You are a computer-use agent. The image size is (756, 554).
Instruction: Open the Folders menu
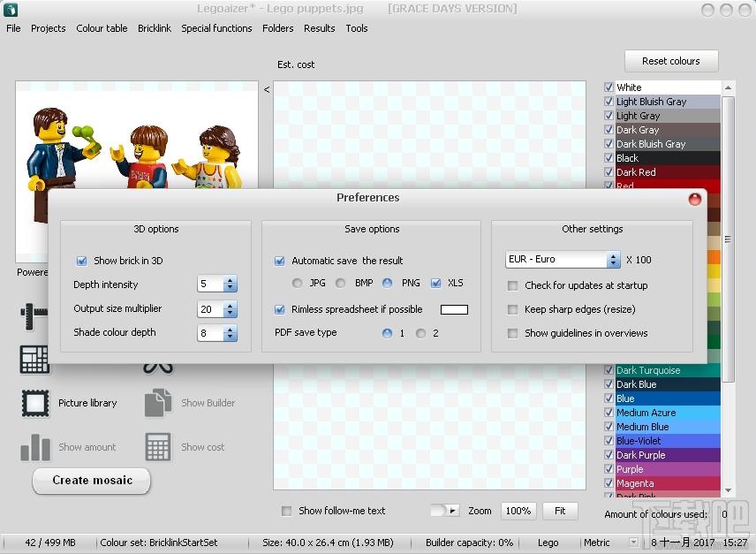(x=277, y=28)
